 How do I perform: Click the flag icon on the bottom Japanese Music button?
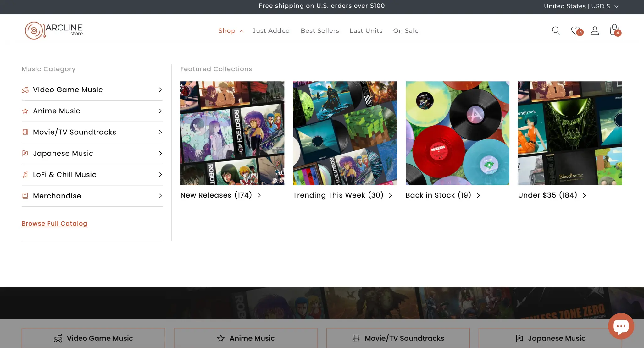tap(519, 338)
